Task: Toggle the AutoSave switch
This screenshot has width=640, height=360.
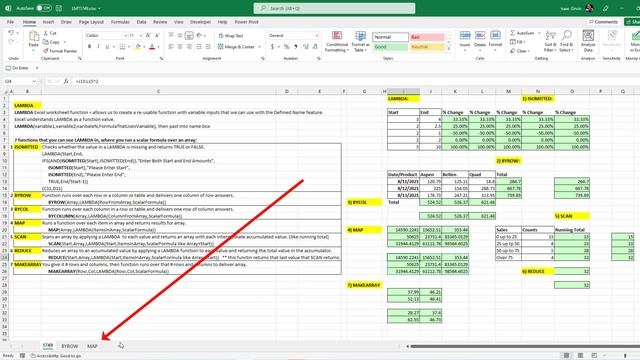Action: click(44, 8)
